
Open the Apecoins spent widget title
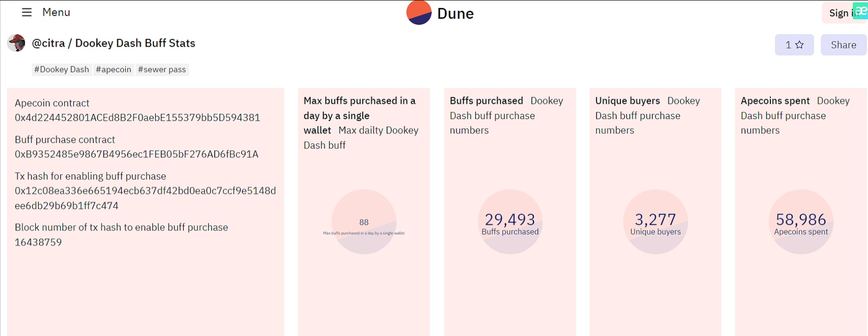775,101
